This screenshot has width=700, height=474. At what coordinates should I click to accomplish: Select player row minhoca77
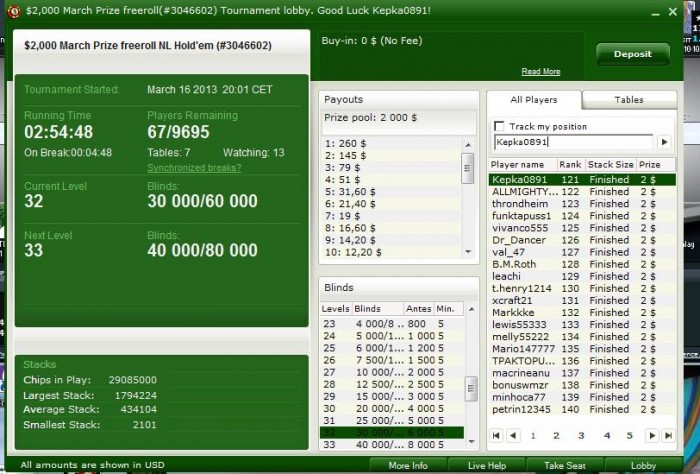pos(582,397)
